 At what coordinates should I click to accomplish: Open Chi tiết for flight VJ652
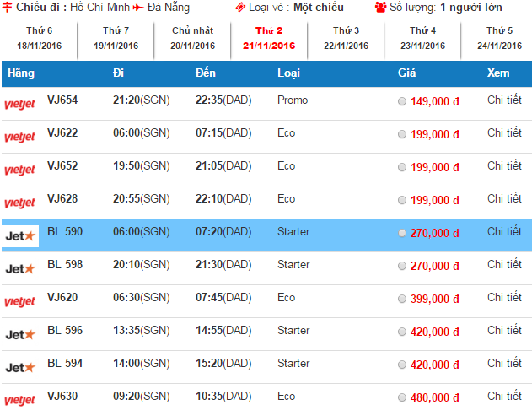click(x=504, y=165)
